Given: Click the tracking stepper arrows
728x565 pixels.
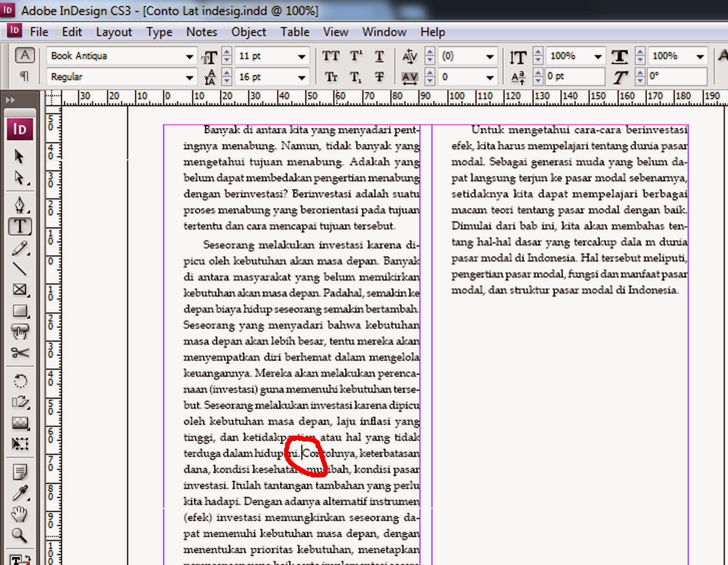Looking at the screenshot, I should [430, 77].
